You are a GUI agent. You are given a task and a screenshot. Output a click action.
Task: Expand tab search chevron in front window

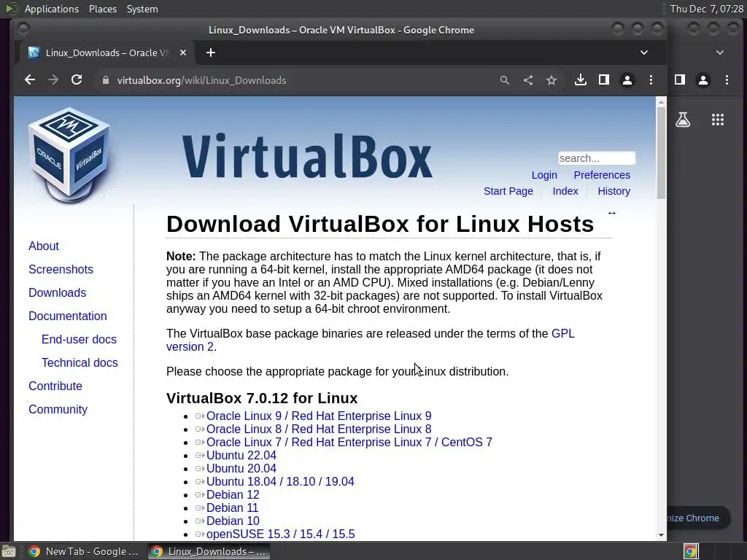644,52
